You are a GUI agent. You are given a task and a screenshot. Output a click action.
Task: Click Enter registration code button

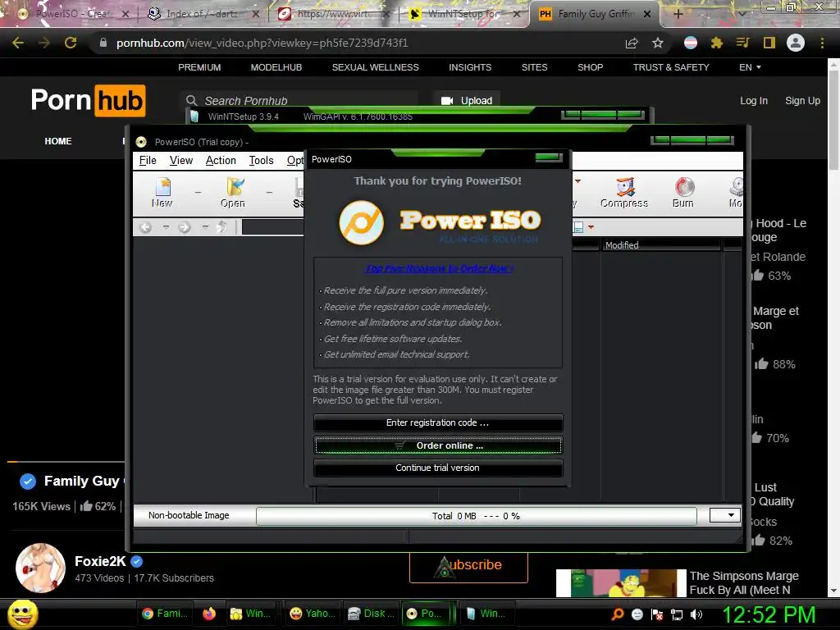[x=438, y=422]
